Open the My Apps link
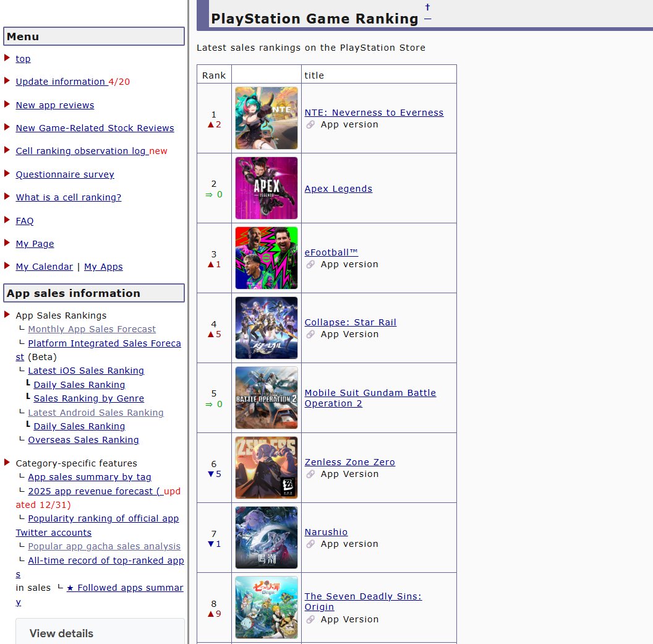The image size is (653, 644). pyautogui.click(x=103, y=267)
